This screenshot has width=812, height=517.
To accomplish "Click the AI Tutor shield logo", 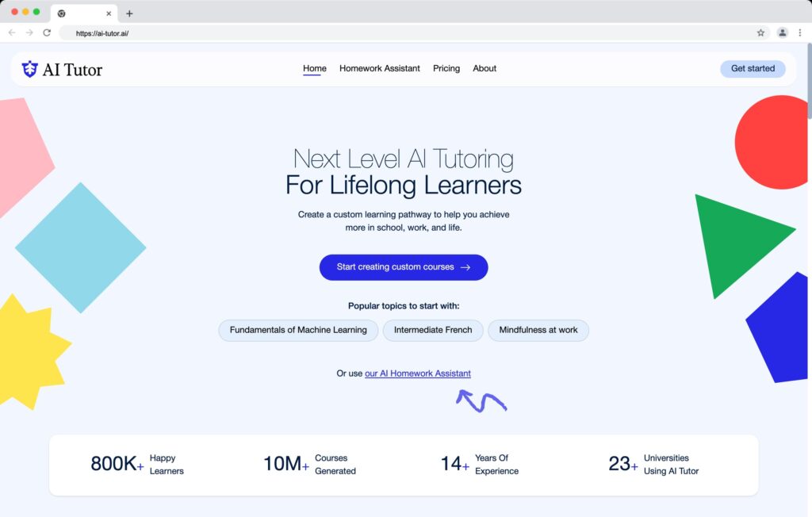I will [x=29, y=69].
